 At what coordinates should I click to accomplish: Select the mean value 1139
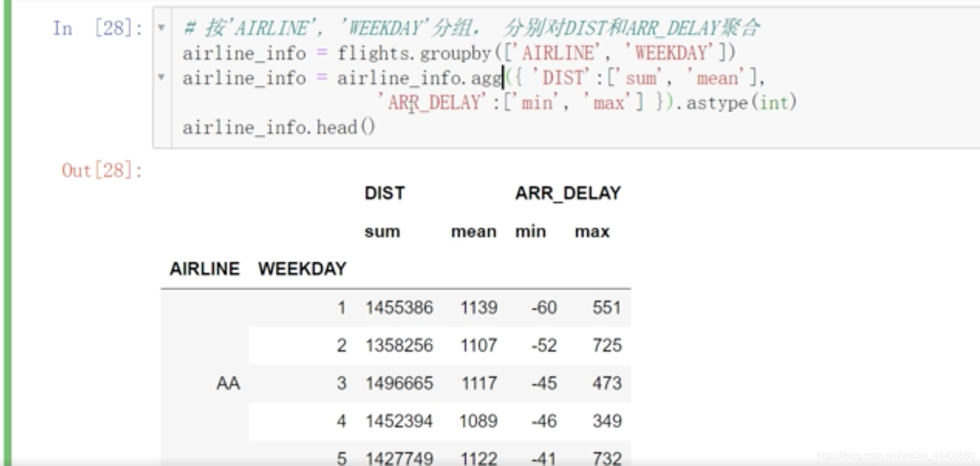[479, 307]
